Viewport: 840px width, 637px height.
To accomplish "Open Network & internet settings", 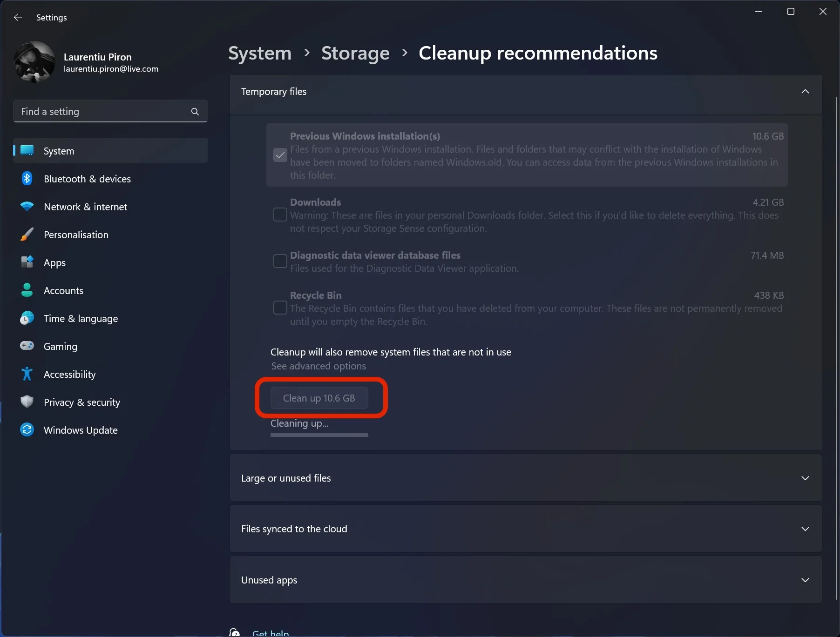I will coord(110,207).
